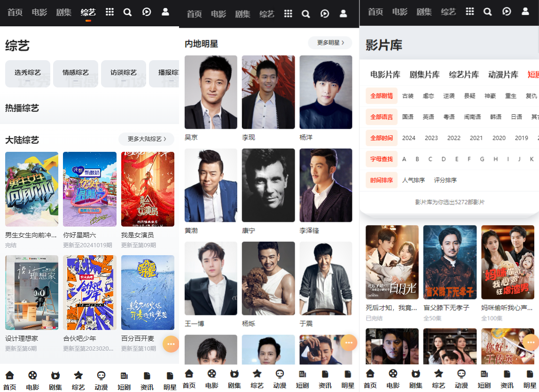Click search icon in left panel header
This screenshot has width=539, height=392.
[x=127, y=12]
